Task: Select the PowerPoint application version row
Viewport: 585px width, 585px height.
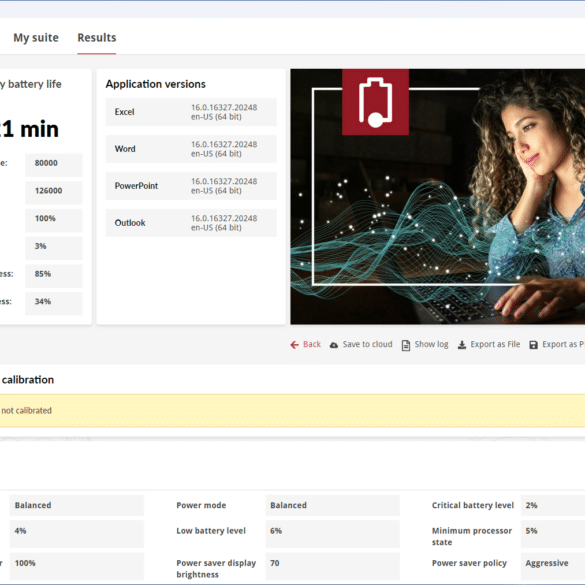Action: click(191, 186)
